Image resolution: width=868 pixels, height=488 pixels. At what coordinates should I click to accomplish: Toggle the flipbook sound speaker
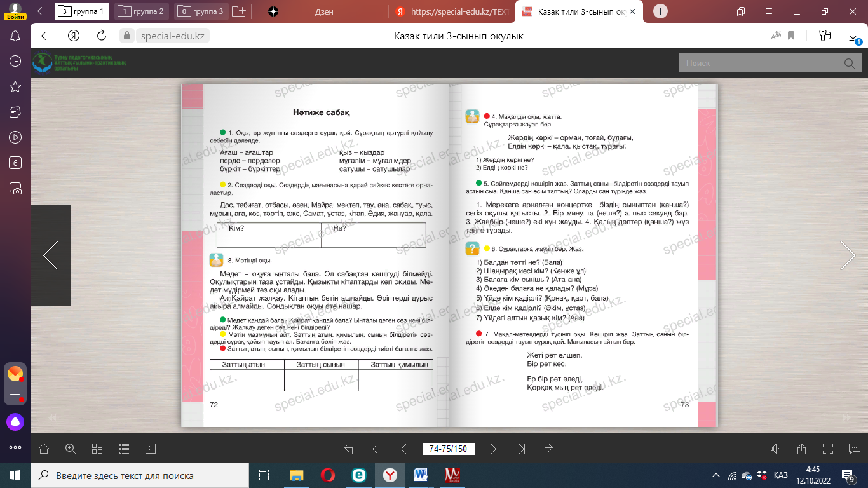tap(775, 449)
